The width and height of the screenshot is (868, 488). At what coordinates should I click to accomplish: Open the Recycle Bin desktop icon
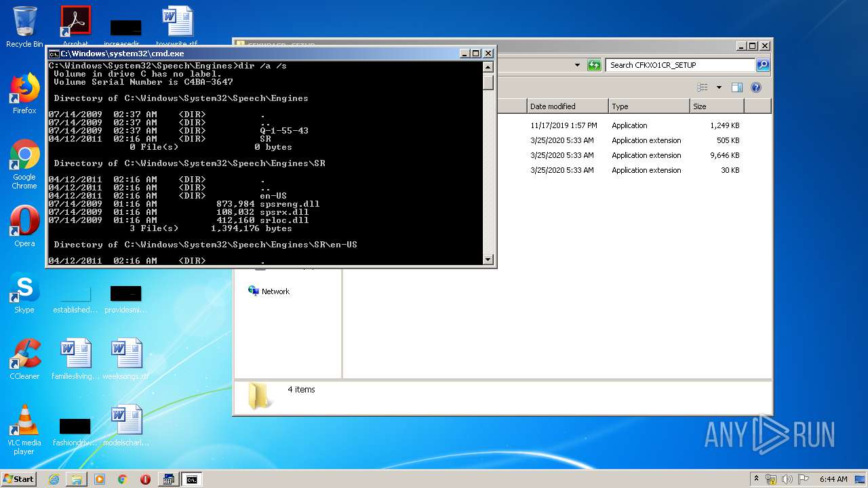point(24,26)
